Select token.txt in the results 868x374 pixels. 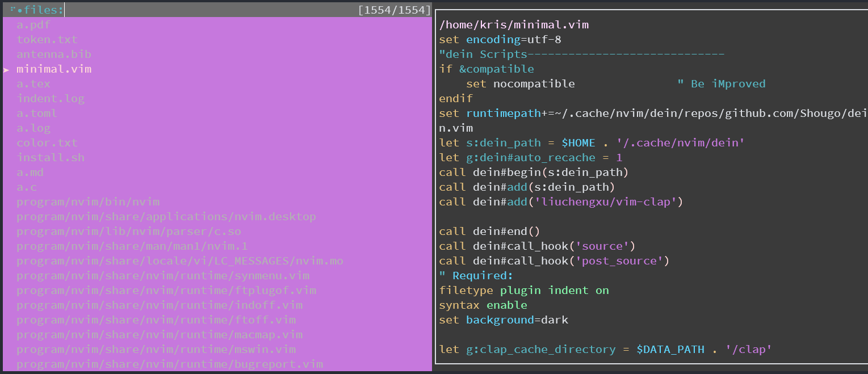[x=47, y=39]
